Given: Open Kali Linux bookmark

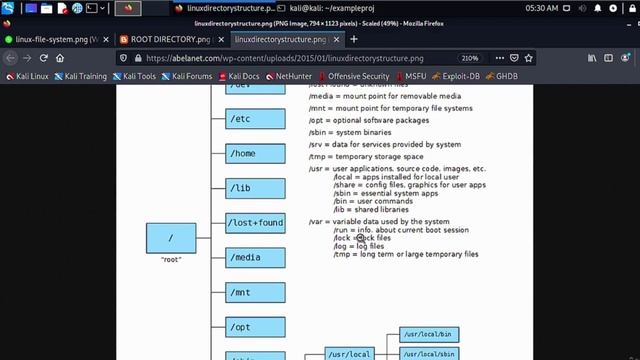Looking at the screenshot, I should tap(27, 76).
